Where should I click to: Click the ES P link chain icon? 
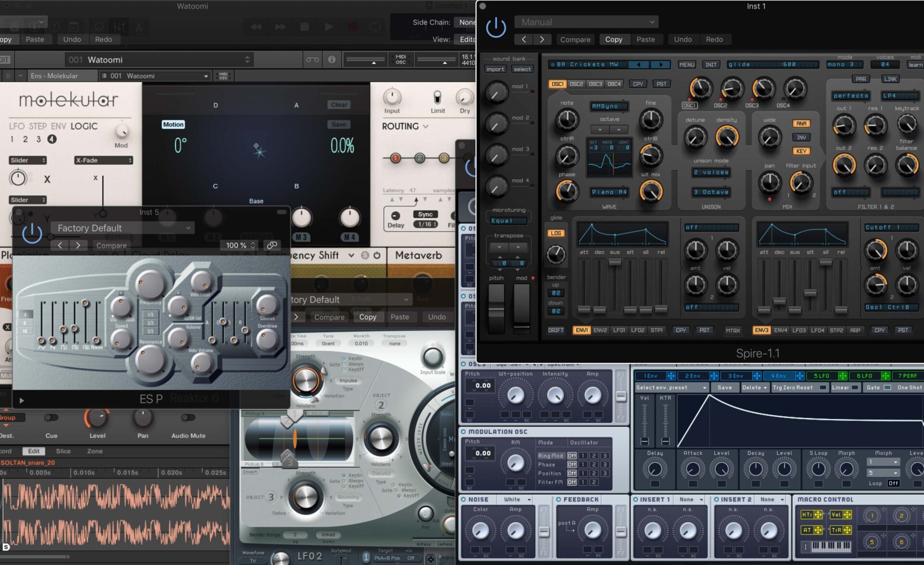pyautogui.click(x=272, y=245)
